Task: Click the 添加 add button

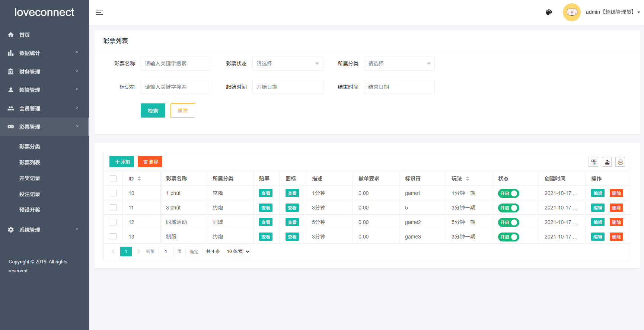Action: point(122,161)
